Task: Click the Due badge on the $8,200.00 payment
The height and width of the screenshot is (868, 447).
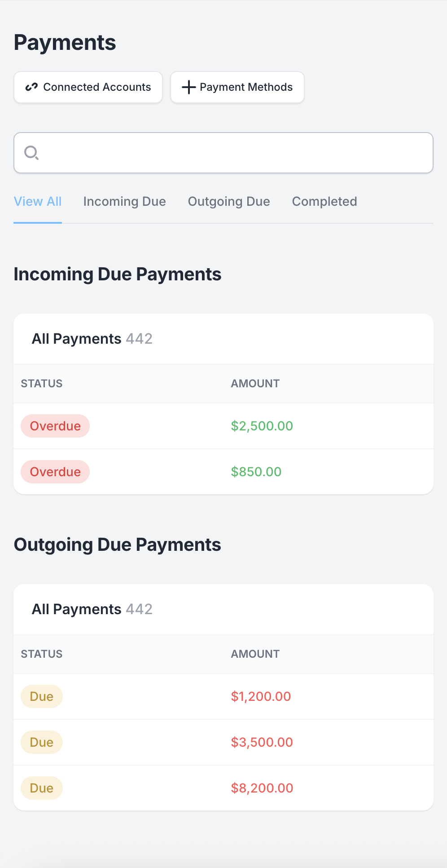Action: point(41,788)
